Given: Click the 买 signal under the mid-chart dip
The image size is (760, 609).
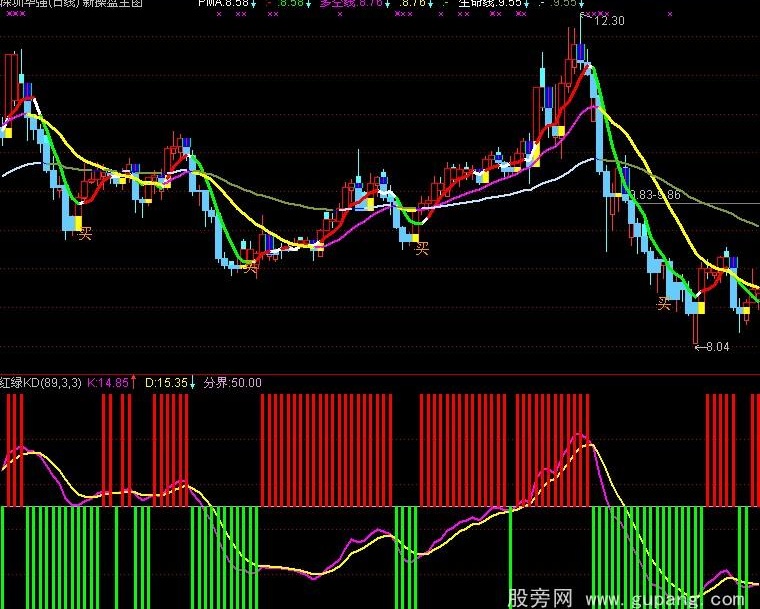Looking at the screenshot, I should pos(422,249).
